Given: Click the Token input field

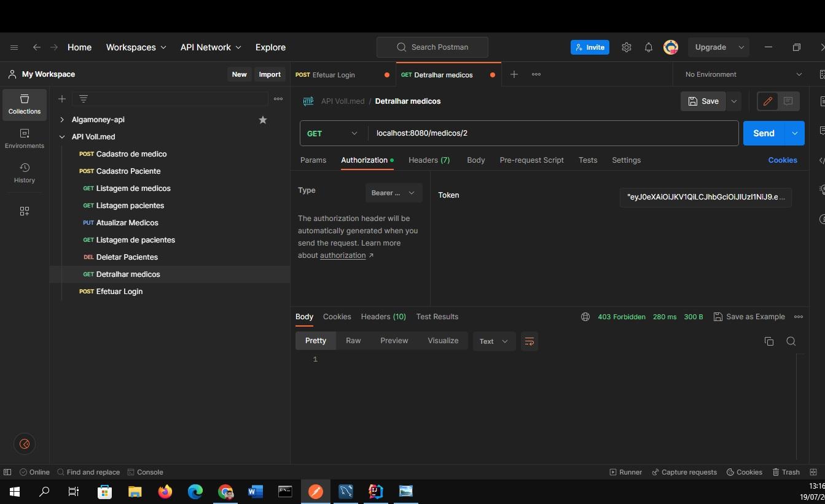Looking at the screenshot, I should tap(706, 197).
